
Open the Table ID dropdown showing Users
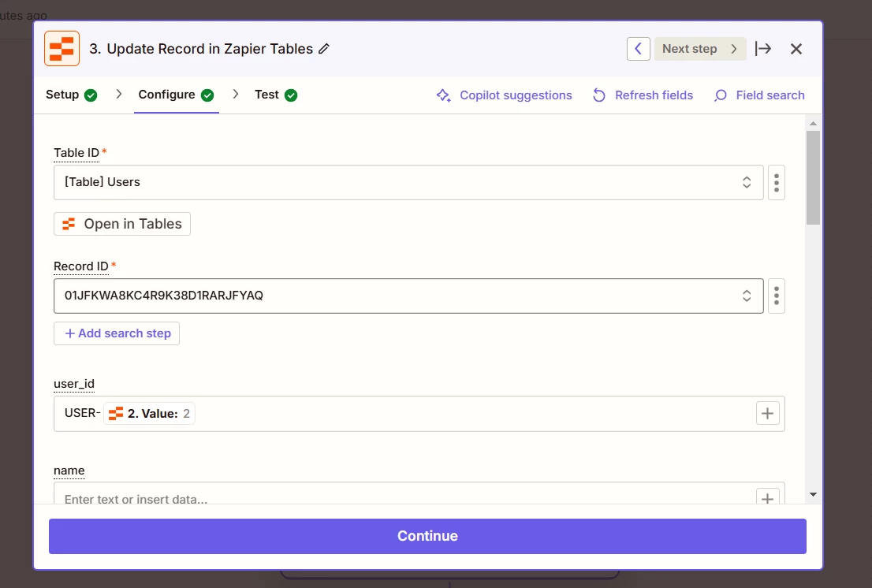408,182
